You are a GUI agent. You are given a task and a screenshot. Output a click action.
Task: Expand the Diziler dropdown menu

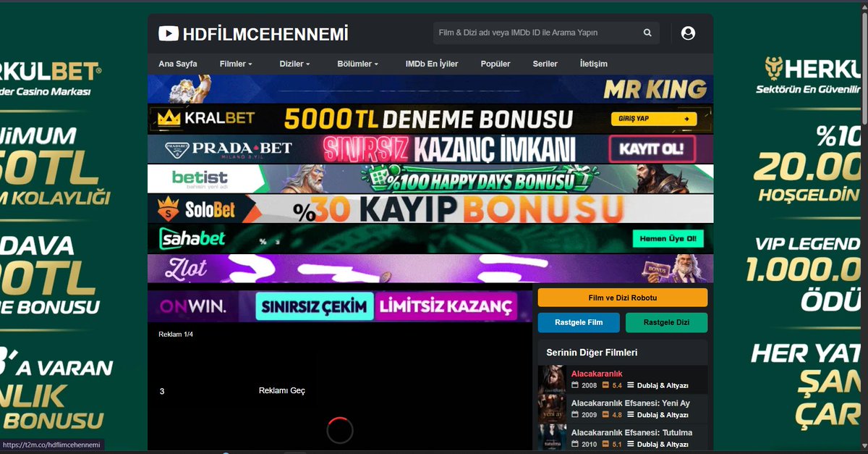(x=294, y=64)
